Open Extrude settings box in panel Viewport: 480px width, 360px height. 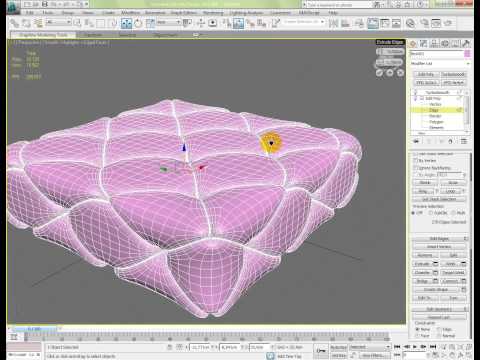click(x=435, y=264)
